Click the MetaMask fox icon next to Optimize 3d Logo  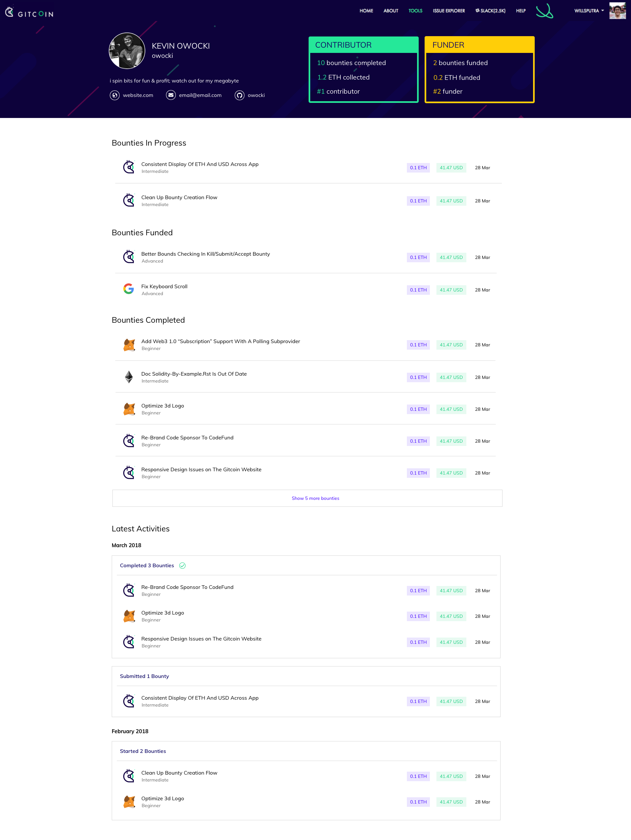click(x=129, y=409)
